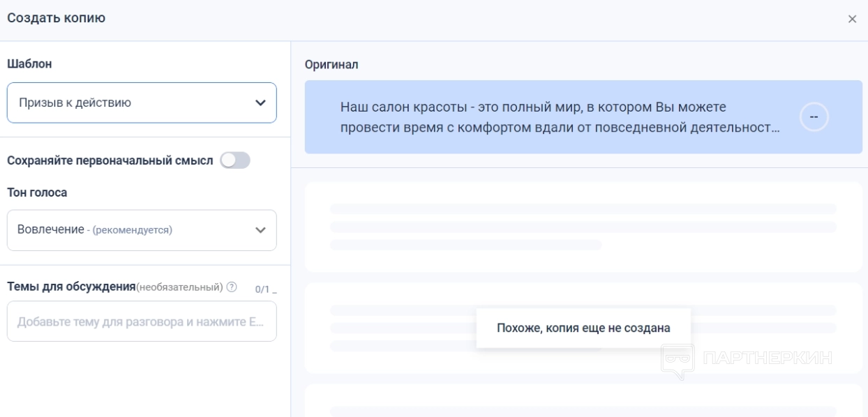Click the Сохраняйте первоначальный смысл label text

tap(110, 161)
